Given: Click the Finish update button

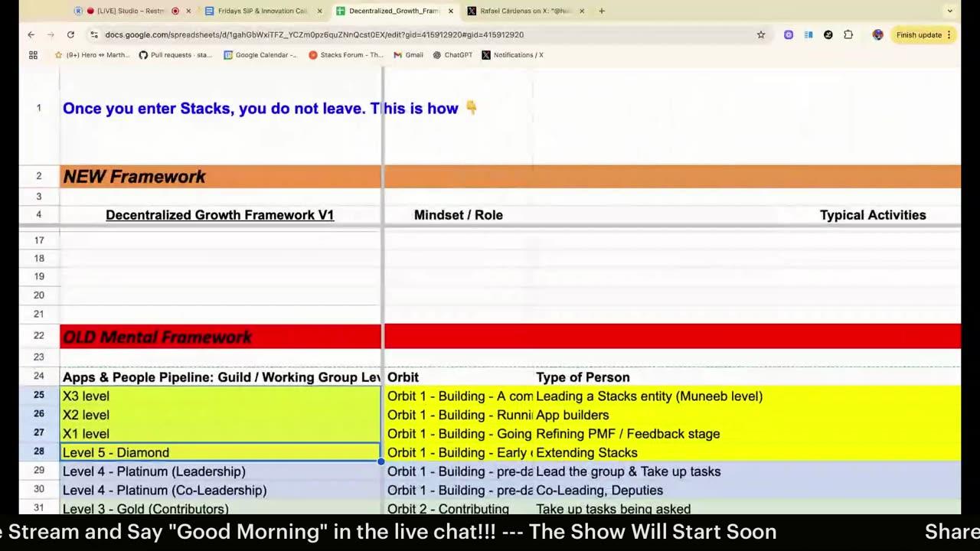Looking at the screenshot, I should (x=919, y=34).
